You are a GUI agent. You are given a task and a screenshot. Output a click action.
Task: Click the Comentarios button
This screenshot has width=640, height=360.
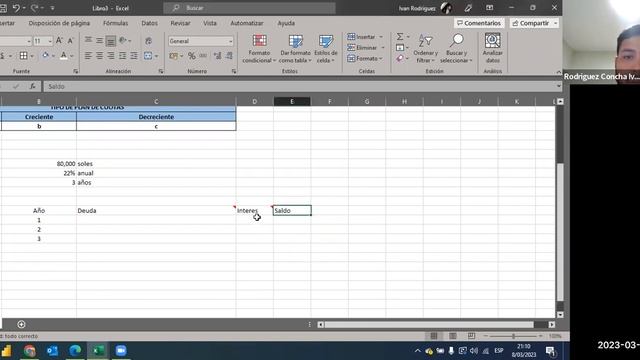pyautogui.click(x=479, y=23)
